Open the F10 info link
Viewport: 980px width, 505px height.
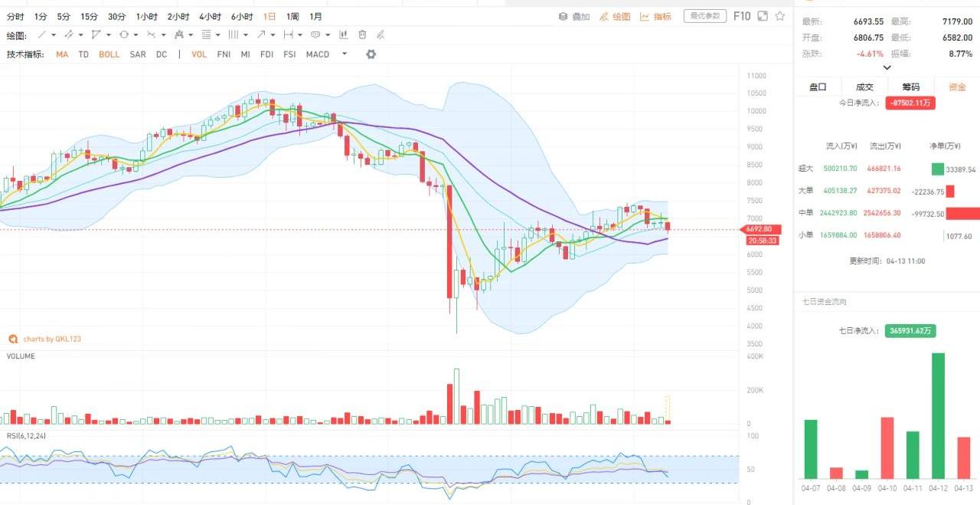742,16
